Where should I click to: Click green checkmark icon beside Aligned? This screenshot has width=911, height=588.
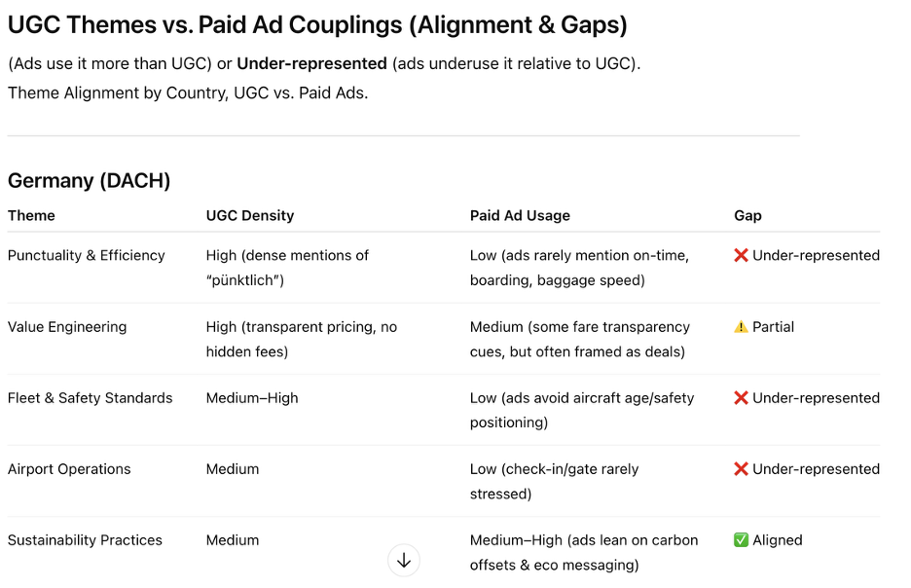point(741,540)
